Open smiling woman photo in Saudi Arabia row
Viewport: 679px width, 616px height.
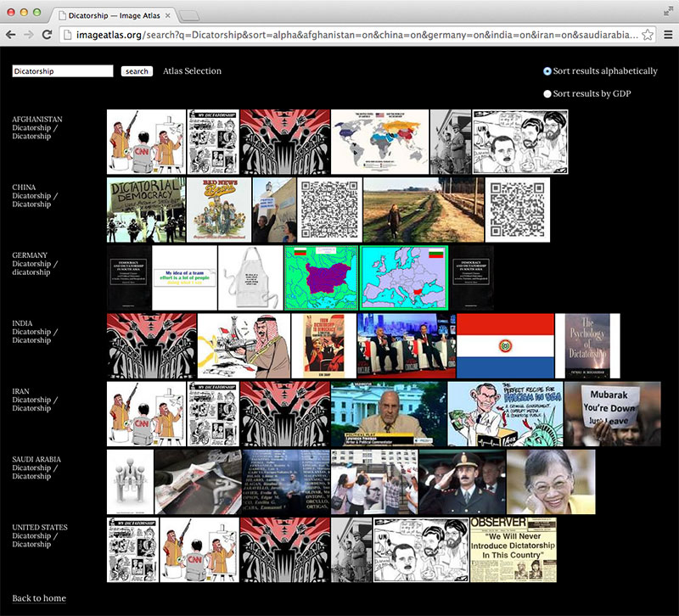click(551, 482)
